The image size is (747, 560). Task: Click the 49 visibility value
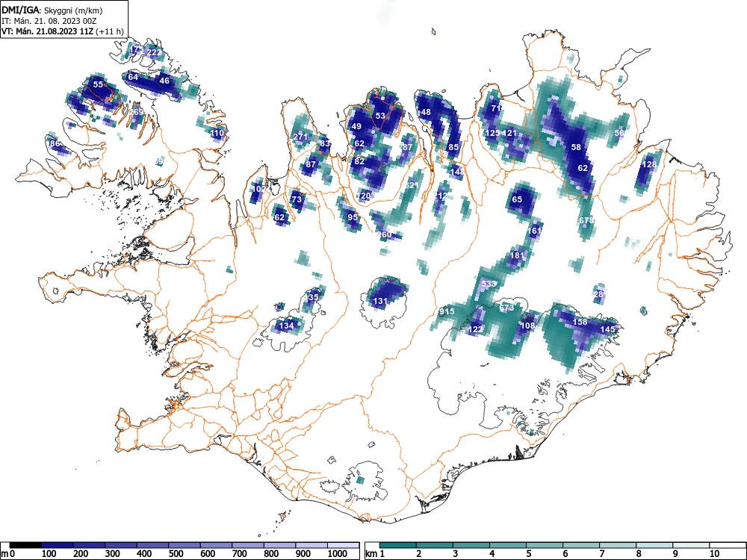356,126
